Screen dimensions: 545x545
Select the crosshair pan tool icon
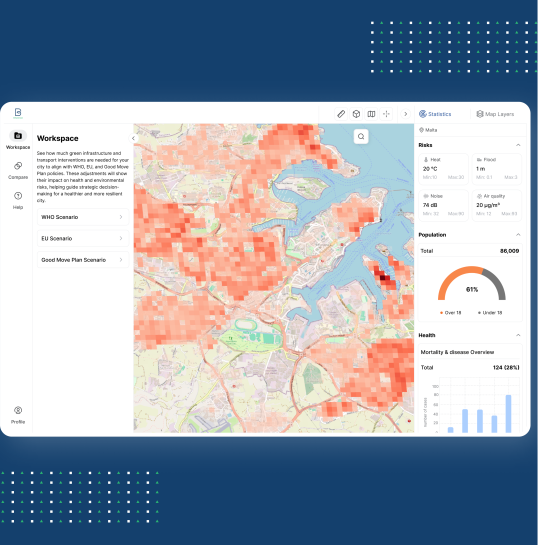tap(386, 114)
